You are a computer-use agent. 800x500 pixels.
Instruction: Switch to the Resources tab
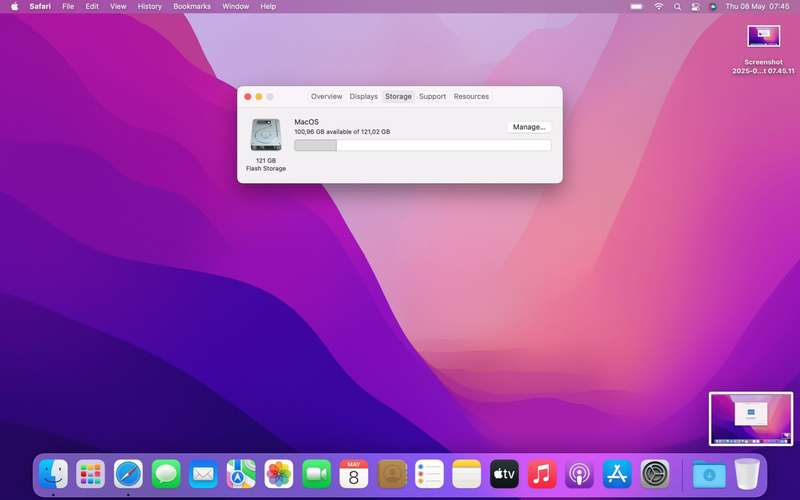tap(471, 96)
